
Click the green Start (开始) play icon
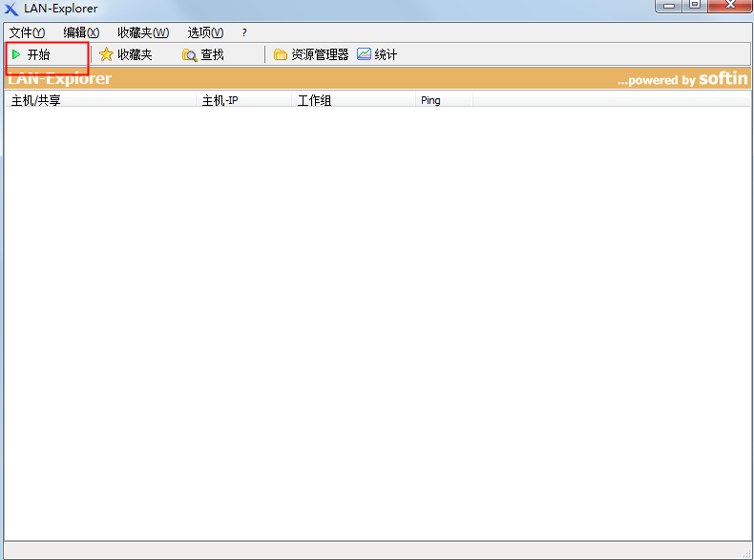point(16,54)
